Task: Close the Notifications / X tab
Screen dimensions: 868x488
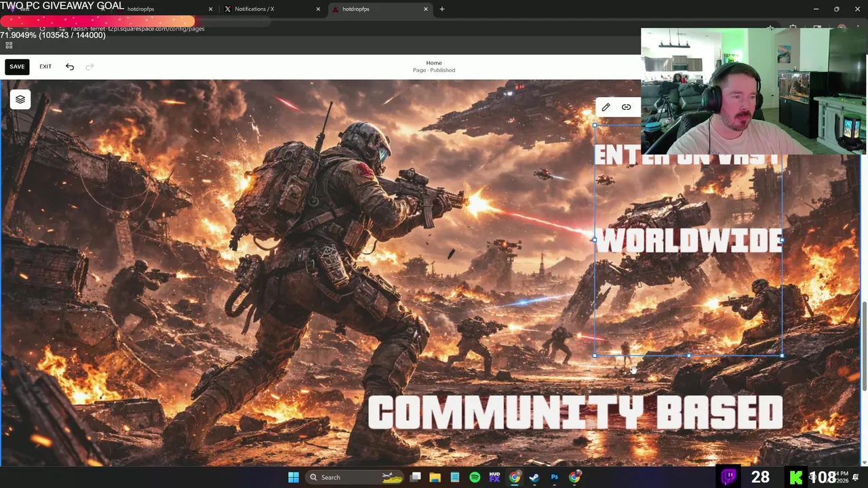Action: pos(318,9)
